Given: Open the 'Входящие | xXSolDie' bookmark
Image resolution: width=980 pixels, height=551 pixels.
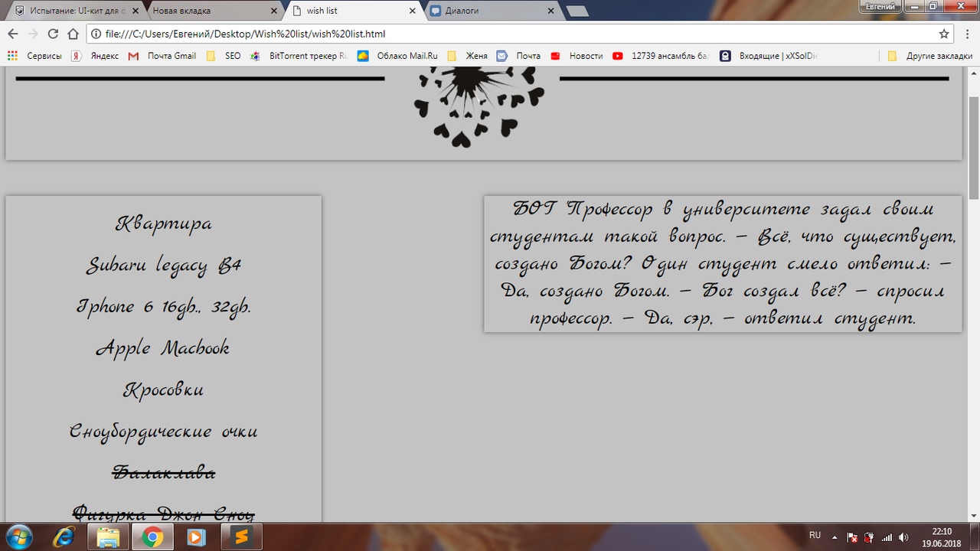Looking at the screenshot, I should point(769,56).
